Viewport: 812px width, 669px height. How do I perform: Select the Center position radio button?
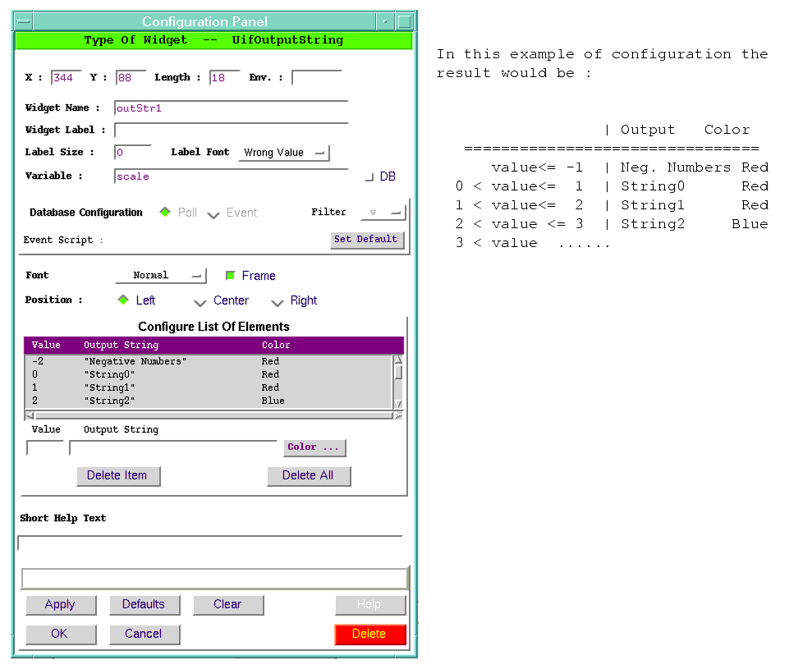(x=200, y=301)
